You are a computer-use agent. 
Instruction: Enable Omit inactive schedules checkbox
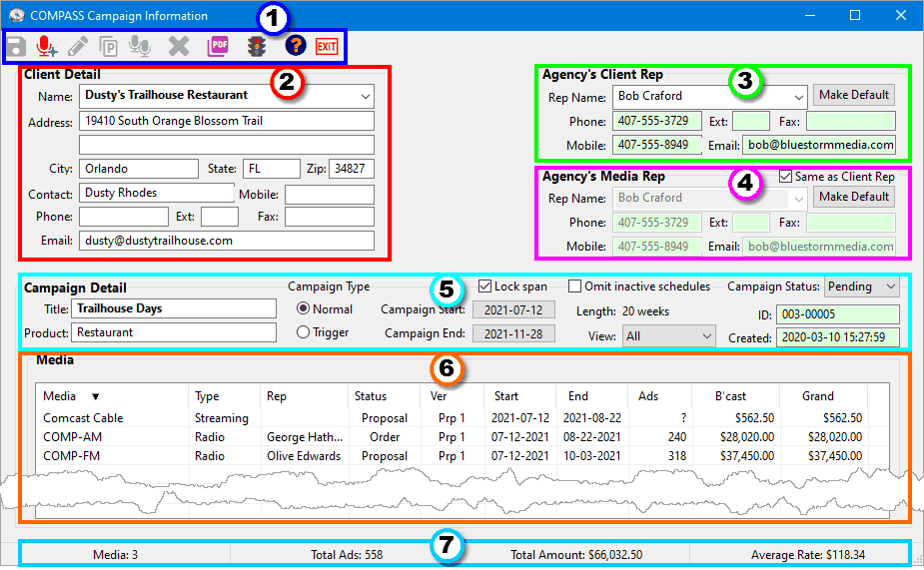click(x=575, y=286)
